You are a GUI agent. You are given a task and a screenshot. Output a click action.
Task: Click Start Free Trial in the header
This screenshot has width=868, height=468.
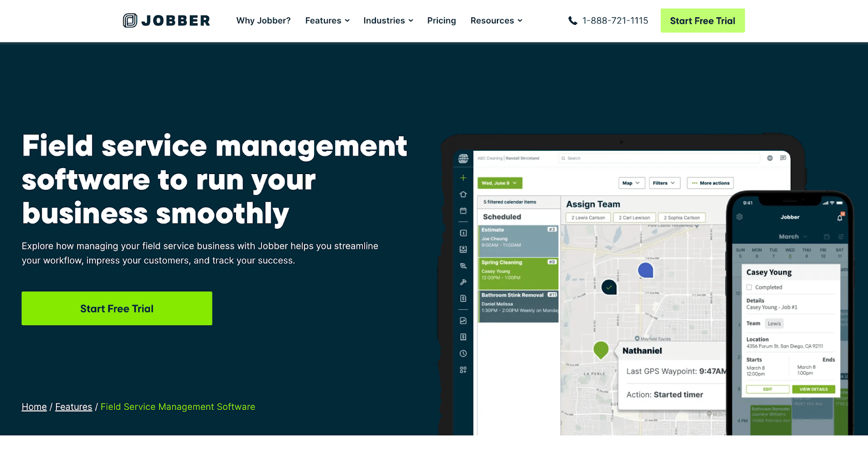pyautogui.click(x=703, y=21)
